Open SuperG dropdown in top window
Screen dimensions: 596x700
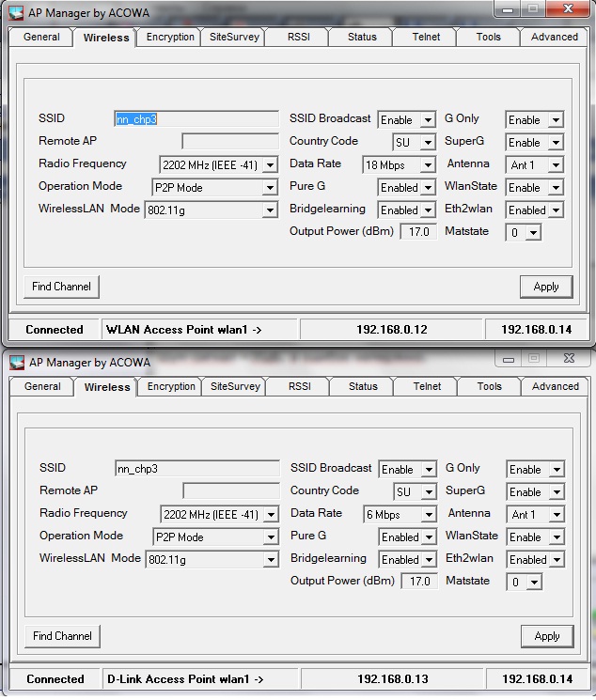click(x=535, y=142)
